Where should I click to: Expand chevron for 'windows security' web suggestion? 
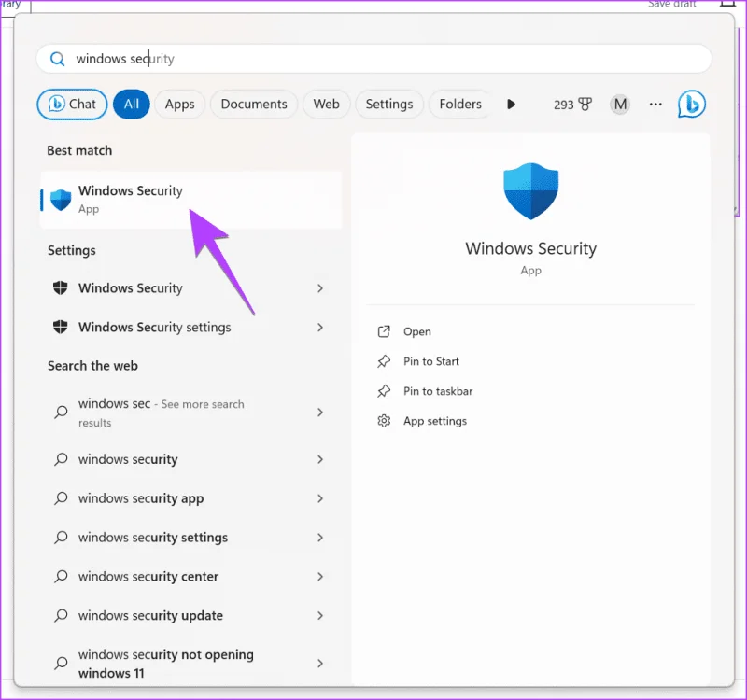[x=320, y=459]
